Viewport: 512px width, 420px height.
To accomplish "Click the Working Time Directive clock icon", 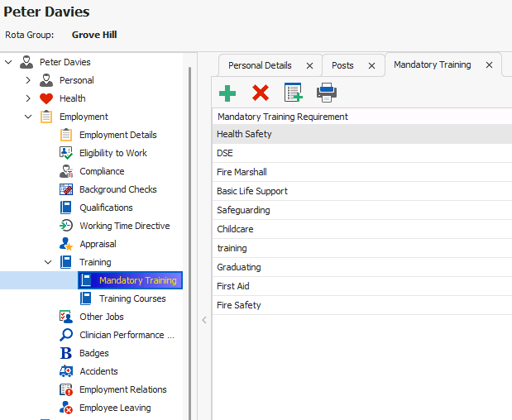I will [66, 226].
